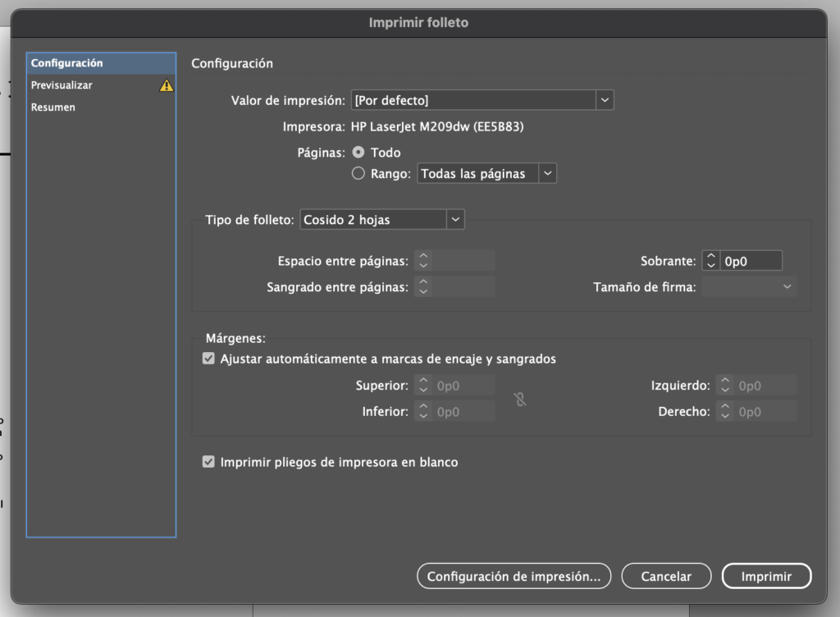Open the Tipo de folleto dropdown
The image size is (840, 617).
click(382, 220)
